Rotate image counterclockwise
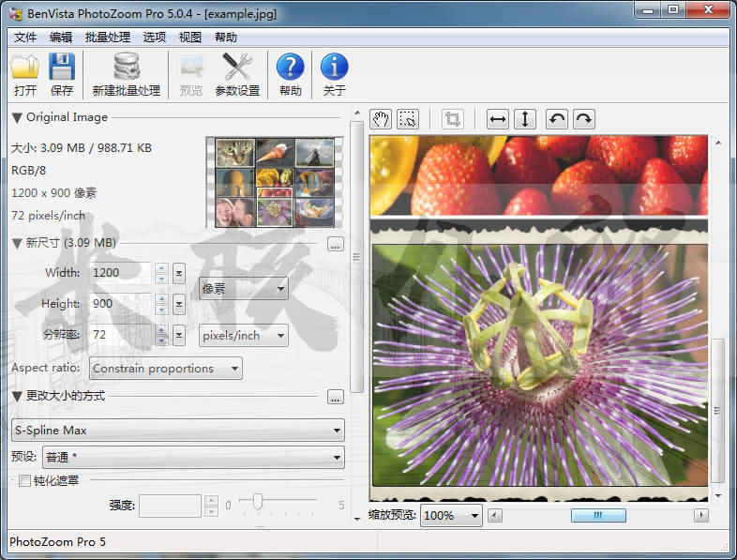 click(557, 119)
